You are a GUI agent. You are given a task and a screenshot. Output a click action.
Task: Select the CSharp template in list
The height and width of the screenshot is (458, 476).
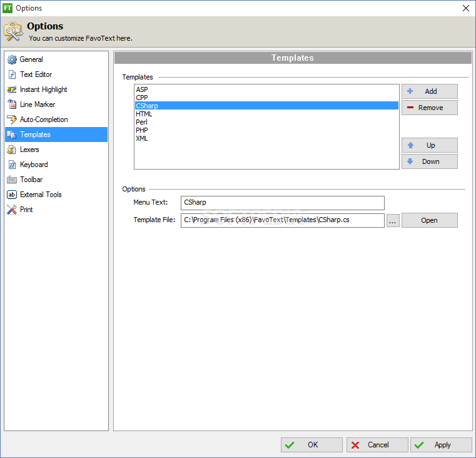pos(266,106)
